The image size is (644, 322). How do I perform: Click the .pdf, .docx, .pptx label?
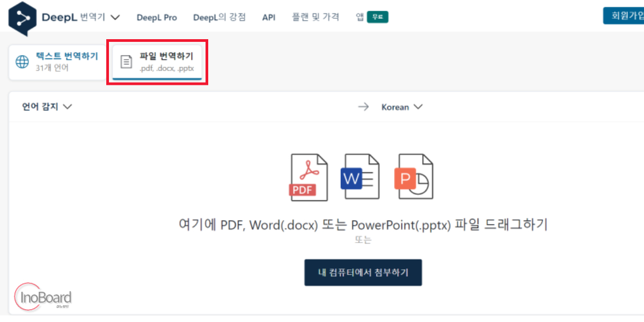click(x=166, y=69)
